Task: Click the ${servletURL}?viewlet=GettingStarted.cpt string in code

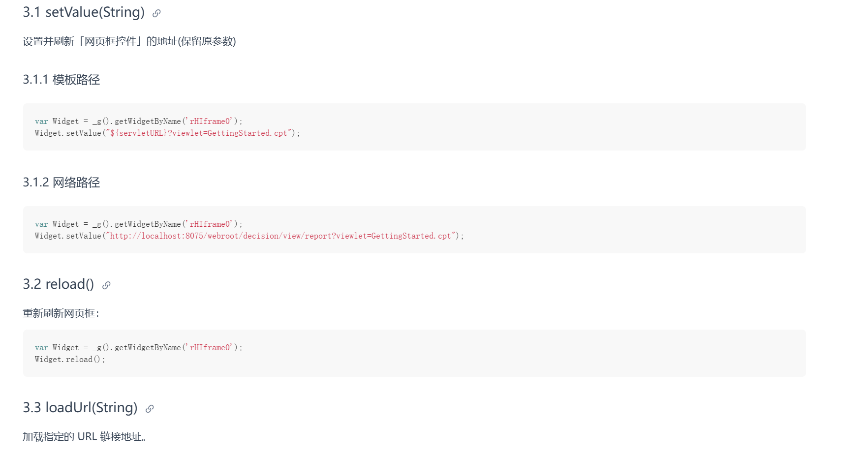Action: (x=199, y=133)
